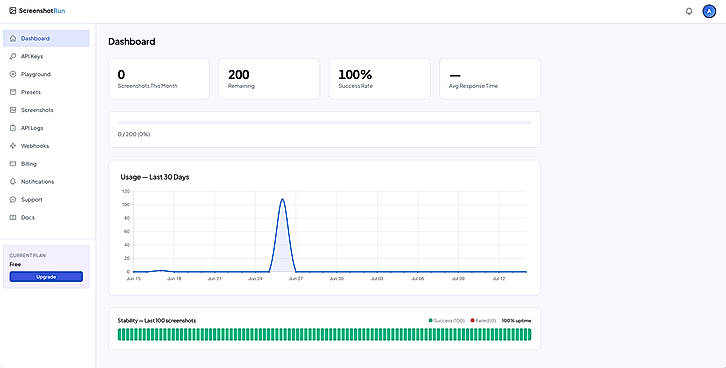
Task: Click the Upgrade button
Action: click(x=46, y=277)
